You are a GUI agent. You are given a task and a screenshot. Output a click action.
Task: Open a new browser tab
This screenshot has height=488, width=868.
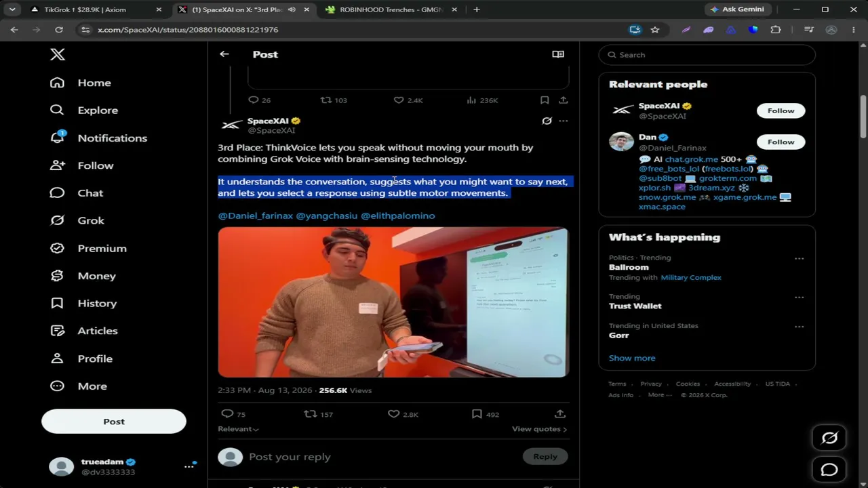pos(477,9)
